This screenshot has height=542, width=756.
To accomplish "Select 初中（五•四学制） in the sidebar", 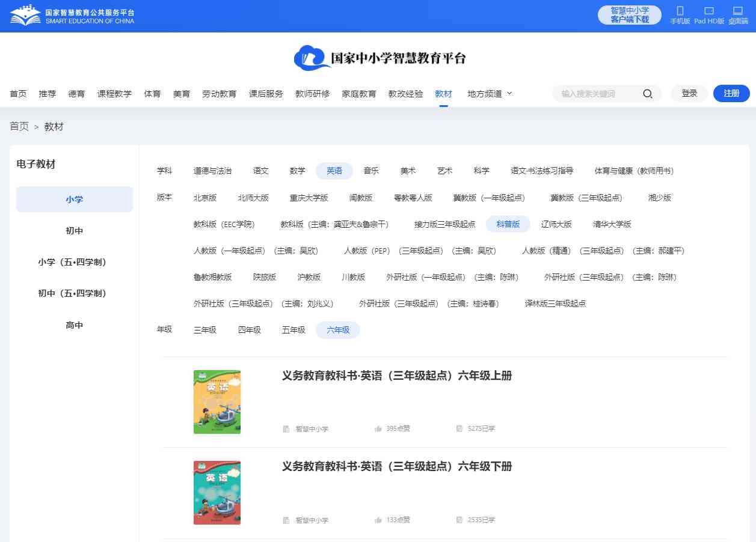I will click(x=75, y=293).
